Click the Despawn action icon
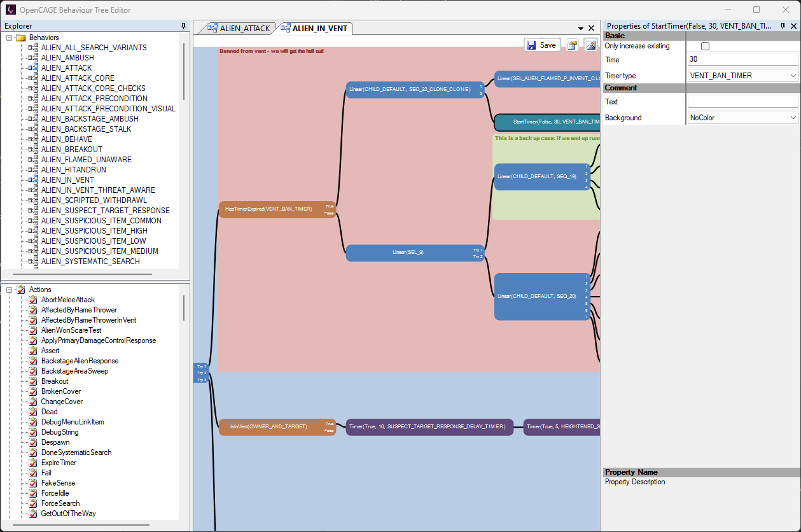The height and width of the screenshot is (532, 801). tap(34, 442)
